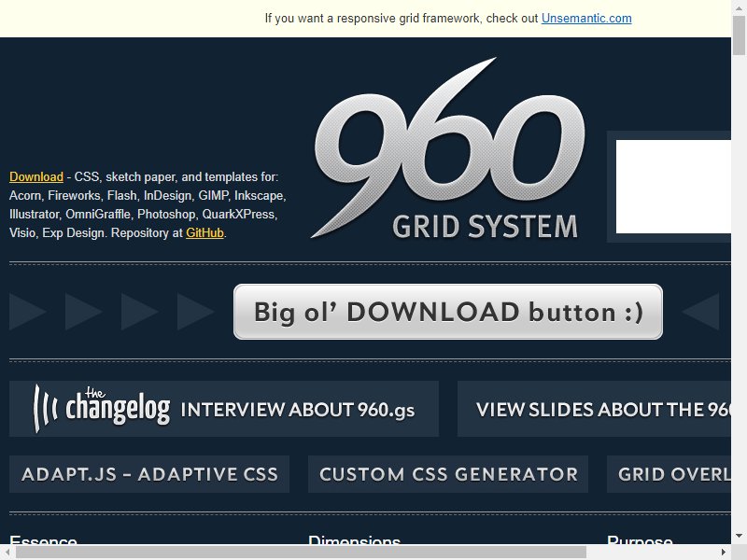
Task: Open the GitHub repository link
Action: tap(204, 232)
